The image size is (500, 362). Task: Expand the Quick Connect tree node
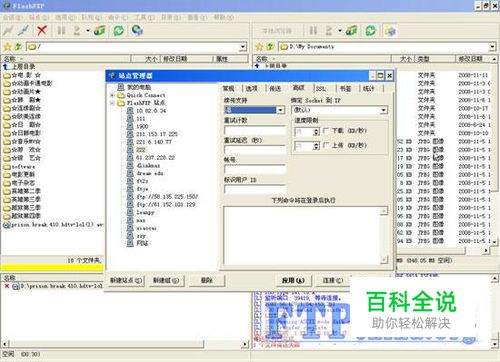pos(112,95)
